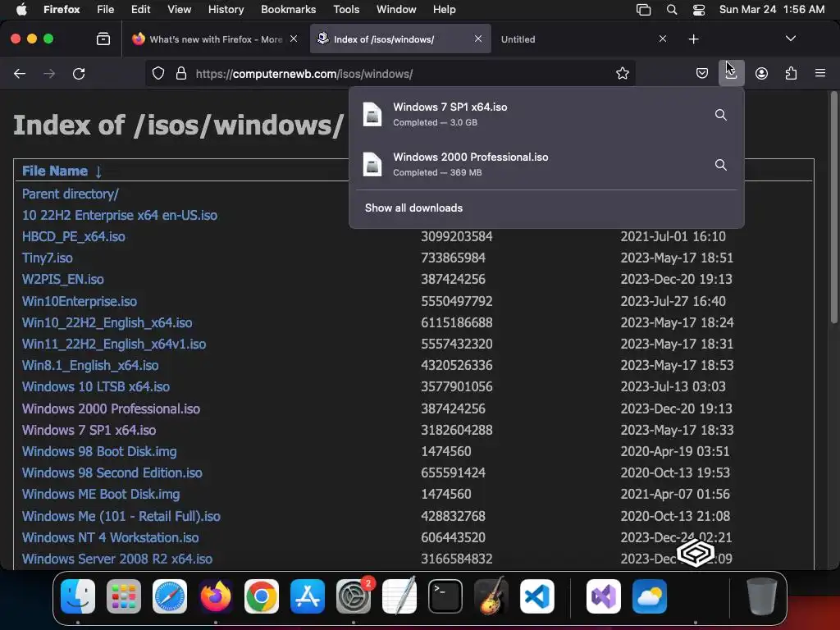Image resolution: width=840 pixels, height=630 pixels.
Task: Close the Index of /isos/windows/ tab
Action: 478,39
